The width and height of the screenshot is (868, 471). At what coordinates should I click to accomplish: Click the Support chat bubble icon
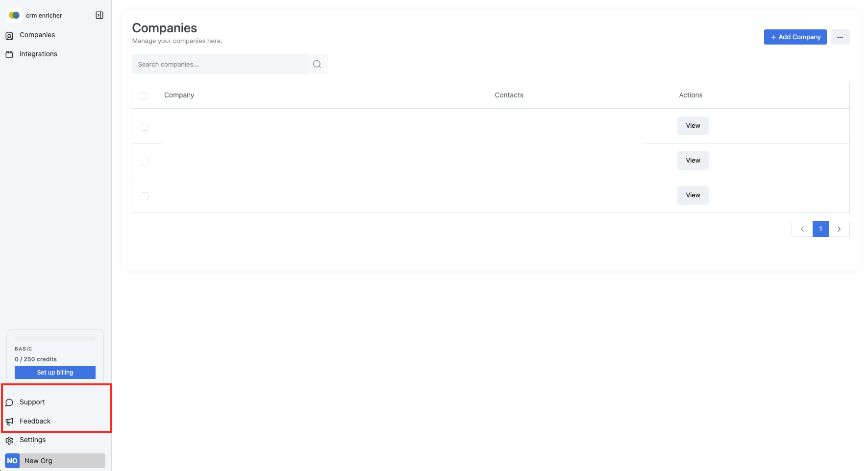coord(9,402)
